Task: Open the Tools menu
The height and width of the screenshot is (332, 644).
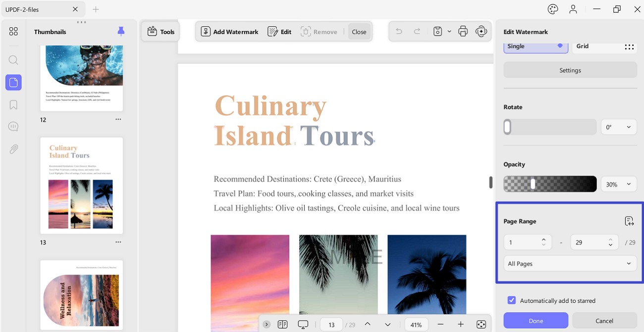Action: (161, 32)
